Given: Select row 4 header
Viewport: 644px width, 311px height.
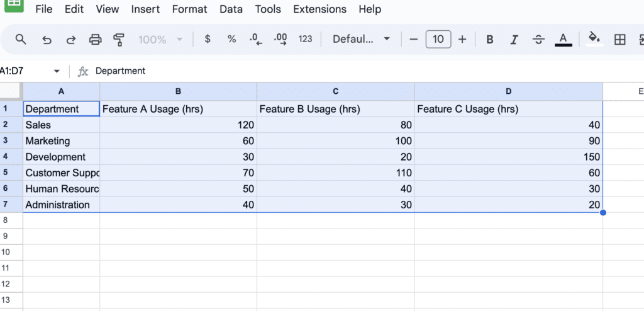Looking at the screenshot, I should (x=11, y=157).
